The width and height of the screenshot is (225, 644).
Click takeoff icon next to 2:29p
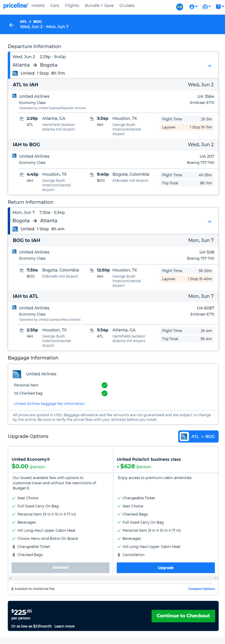point(22,118)
